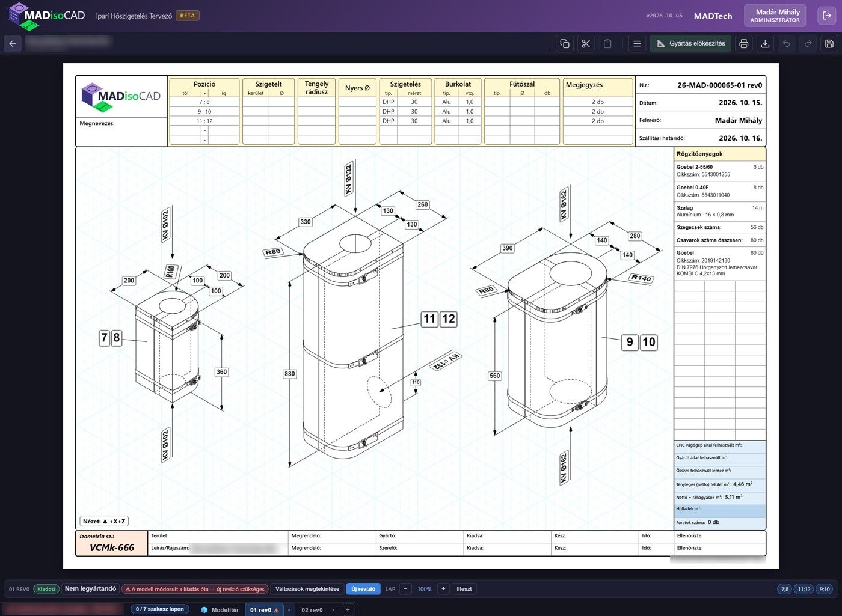Click position marker 7 on drawing
Viewport: 842px width, 616px height.
tap(104, 338)
